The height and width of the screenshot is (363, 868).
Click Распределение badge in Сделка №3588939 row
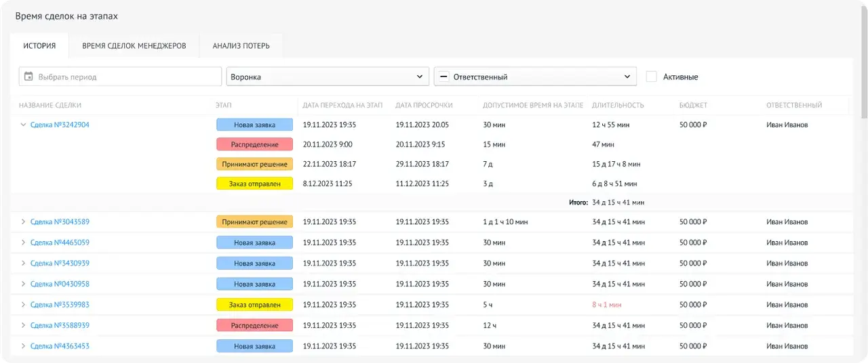[x=254, y=325]
